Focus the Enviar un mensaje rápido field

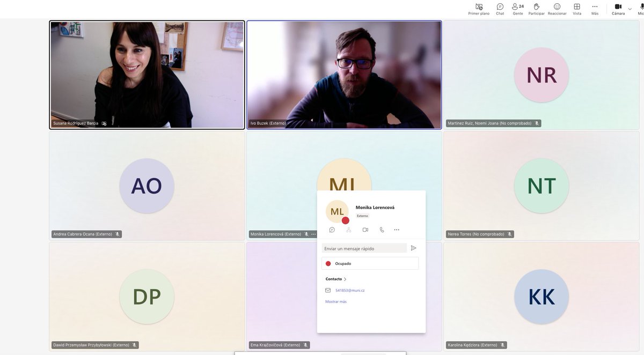[364, 248]
